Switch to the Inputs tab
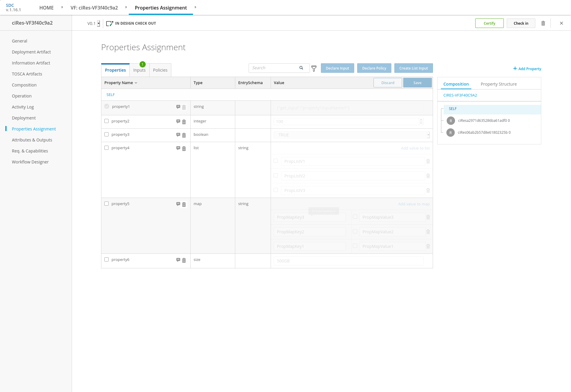Viewport: 571px width, 392px height. [139, 70]
